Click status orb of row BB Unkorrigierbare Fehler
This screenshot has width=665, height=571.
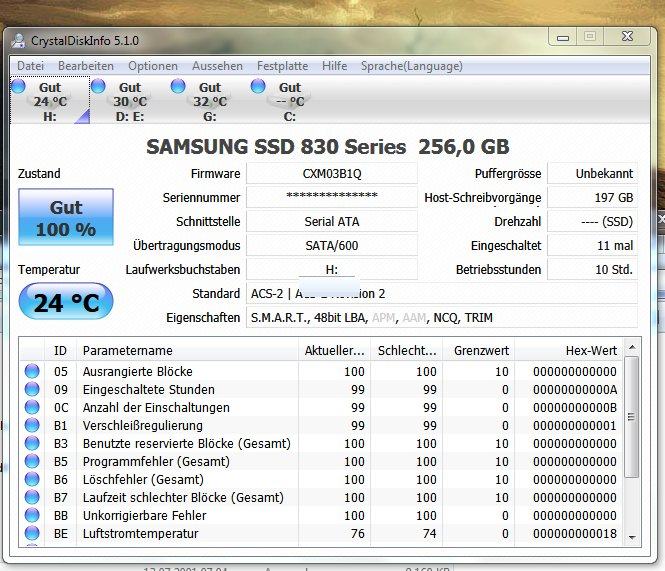point(32,515)
